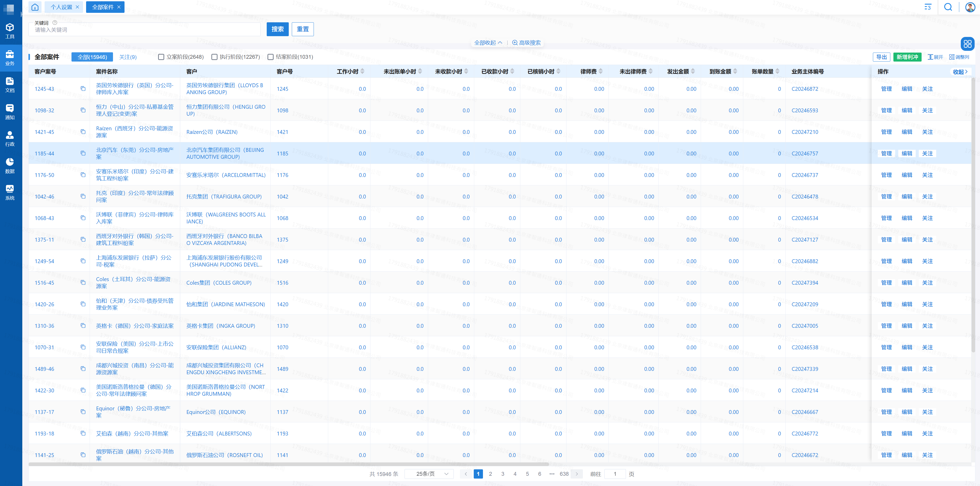Click the vertical table scrollbar

click(x=973, y=215)
